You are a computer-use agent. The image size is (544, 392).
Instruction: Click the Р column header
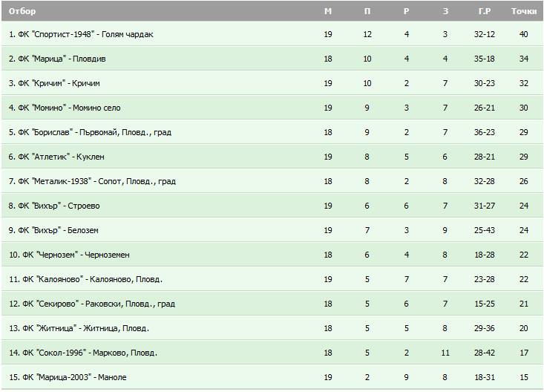(x=406, y=11)
